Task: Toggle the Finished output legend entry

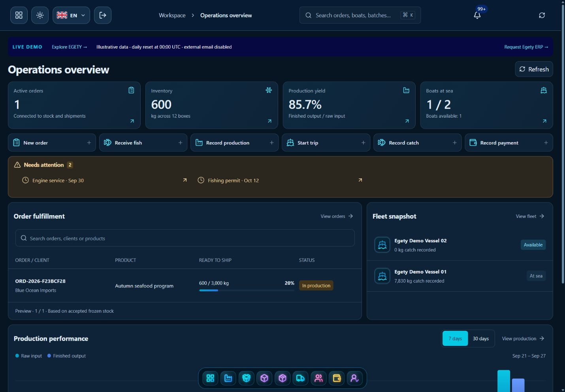Action: [66, 356]
